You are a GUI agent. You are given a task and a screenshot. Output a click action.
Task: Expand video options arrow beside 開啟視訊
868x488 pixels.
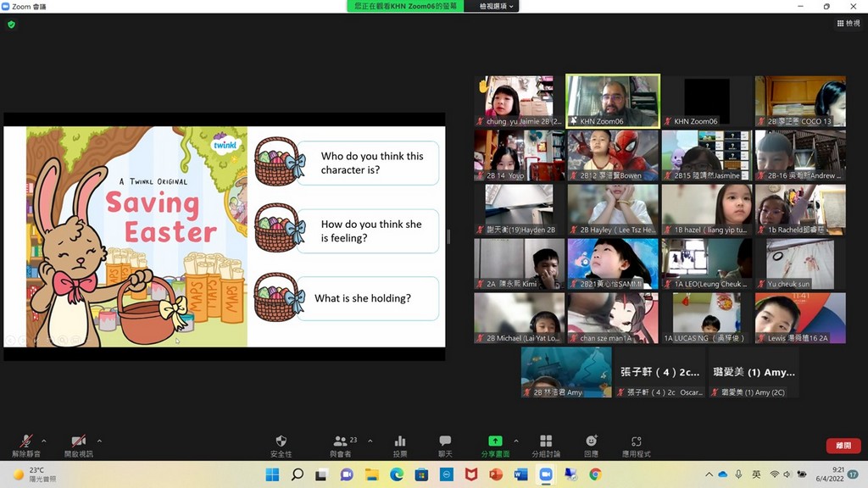click(99, 441)
